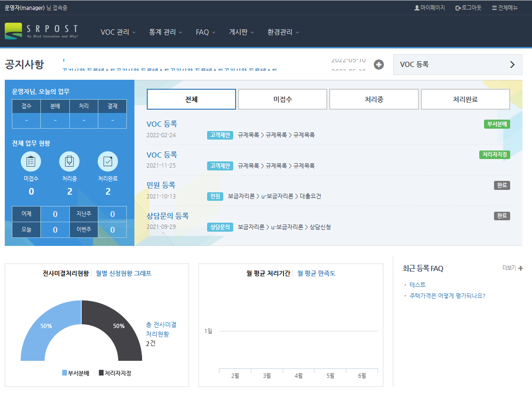This screenshot has width=532, height=404.
Task: Open the 민원 등록 list entry
Action: point(161,185)
